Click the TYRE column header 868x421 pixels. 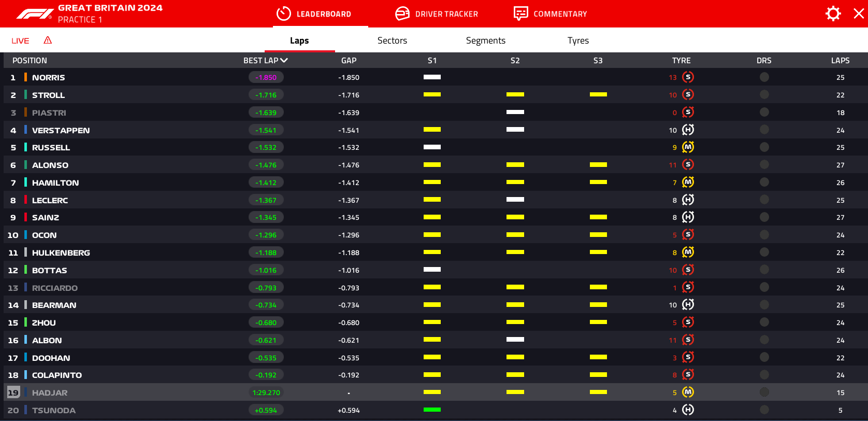coord(681,61)
